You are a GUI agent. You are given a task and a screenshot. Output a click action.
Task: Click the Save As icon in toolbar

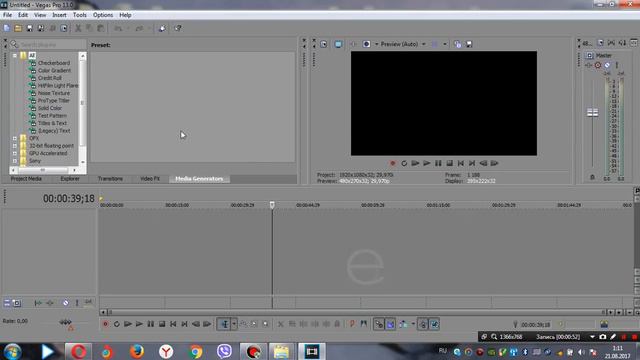(x=41, y=28)
